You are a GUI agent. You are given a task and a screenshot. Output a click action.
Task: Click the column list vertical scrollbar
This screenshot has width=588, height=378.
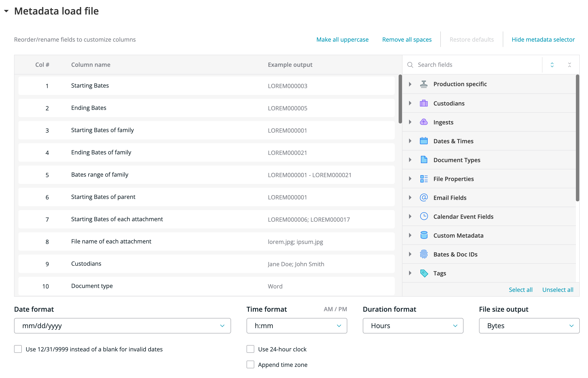400,99
